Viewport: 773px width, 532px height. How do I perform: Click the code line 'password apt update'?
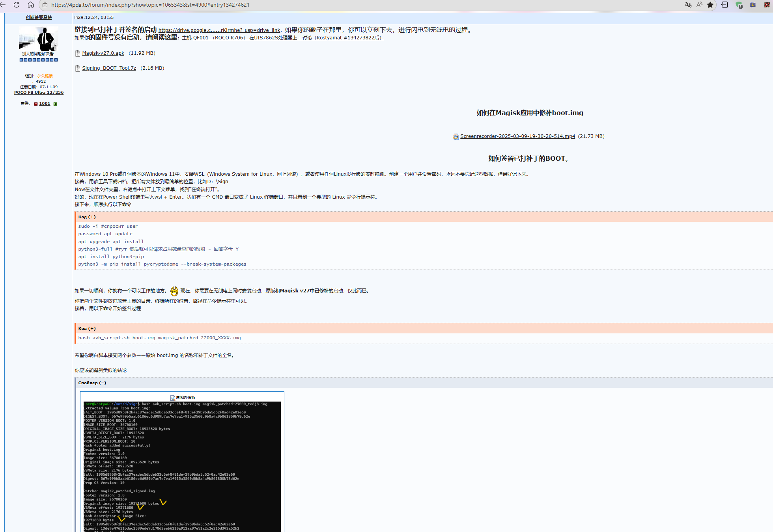105,234
